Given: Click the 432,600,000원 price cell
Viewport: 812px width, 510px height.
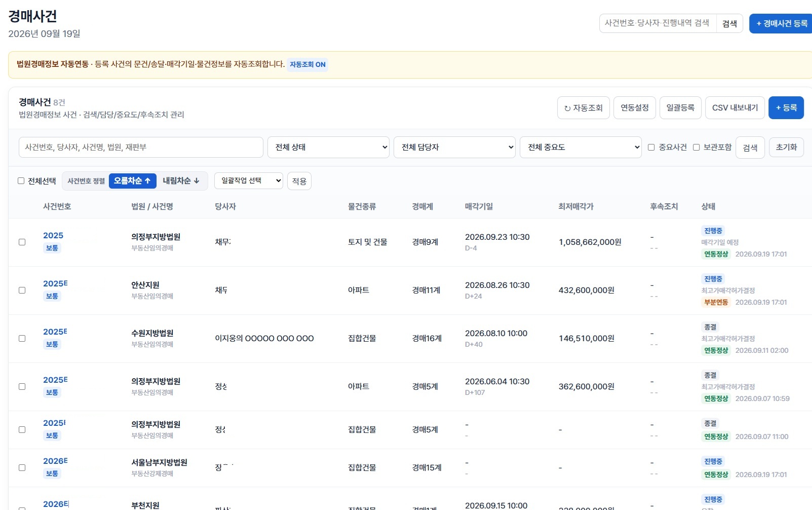Looking at the screenshot, I should (x=587, y=290).
